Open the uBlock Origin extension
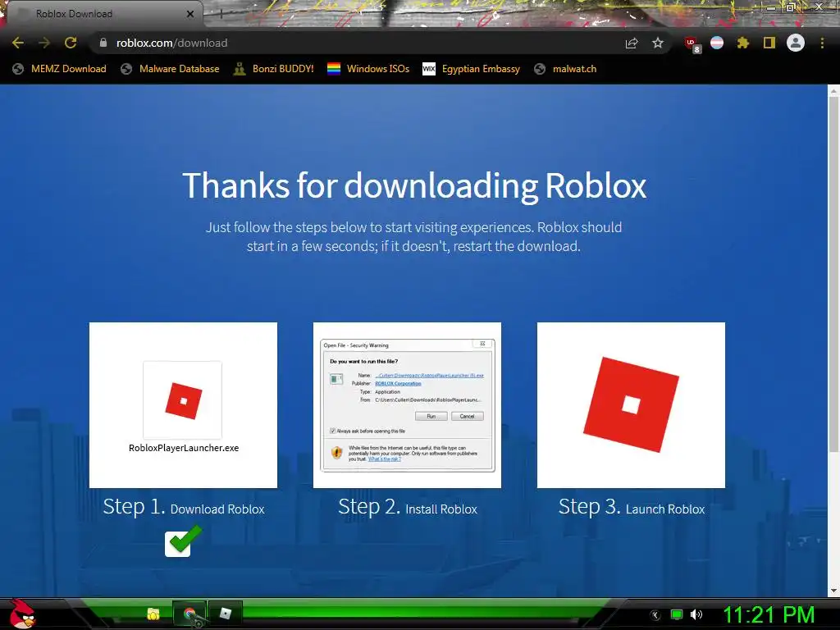The image size is (840, 630). coord(692,44)
